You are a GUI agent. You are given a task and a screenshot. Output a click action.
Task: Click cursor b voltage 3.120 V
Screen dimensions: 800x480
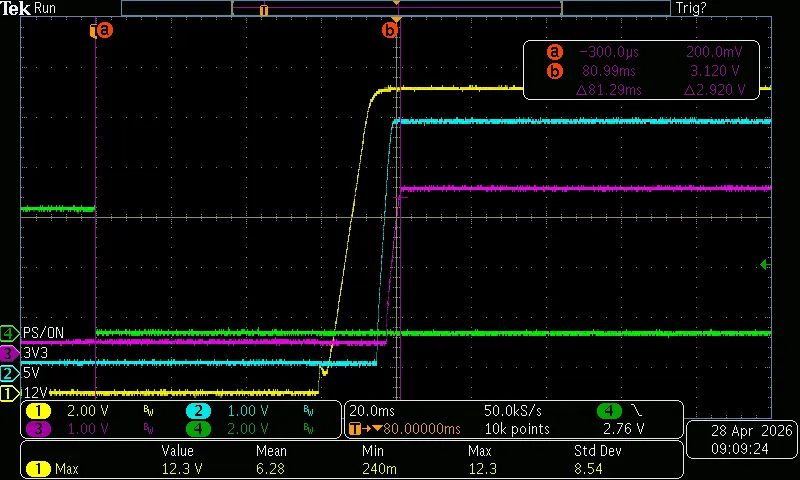click(714, 71)
